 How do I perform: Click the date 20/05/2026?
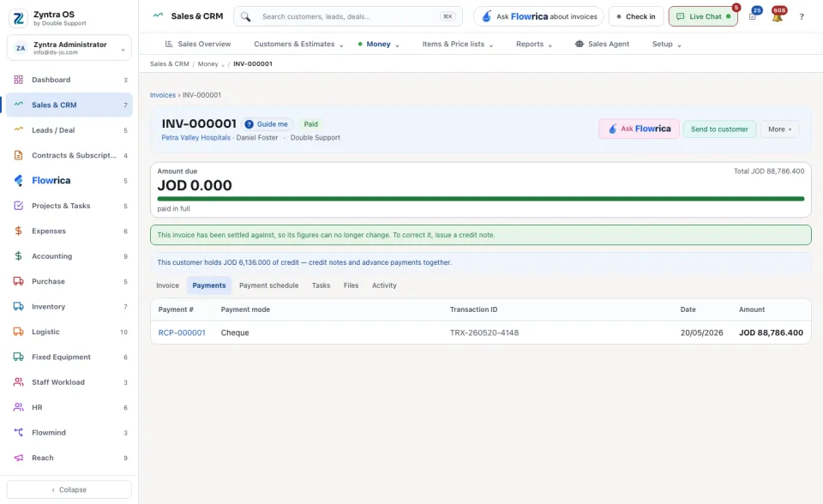click(x=702, y=333)
